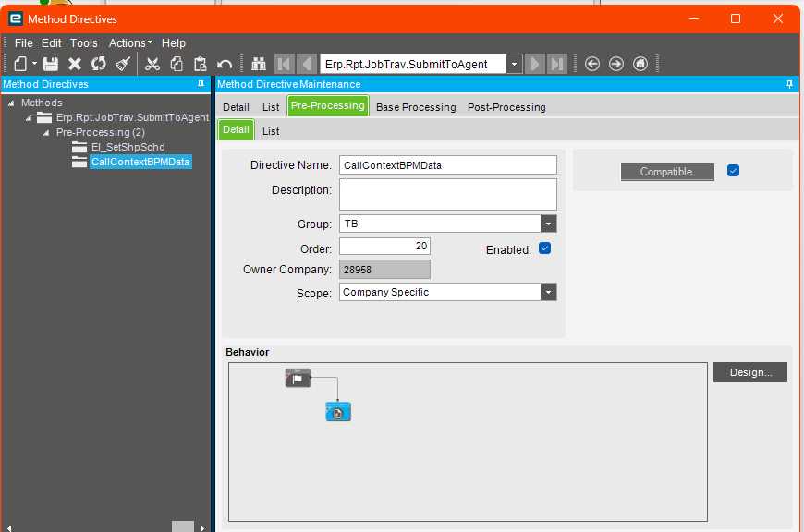This screenshot has width=804, height=532.
Task: Select the Pre-Processing tab
Action: click(x=328, y=106)
